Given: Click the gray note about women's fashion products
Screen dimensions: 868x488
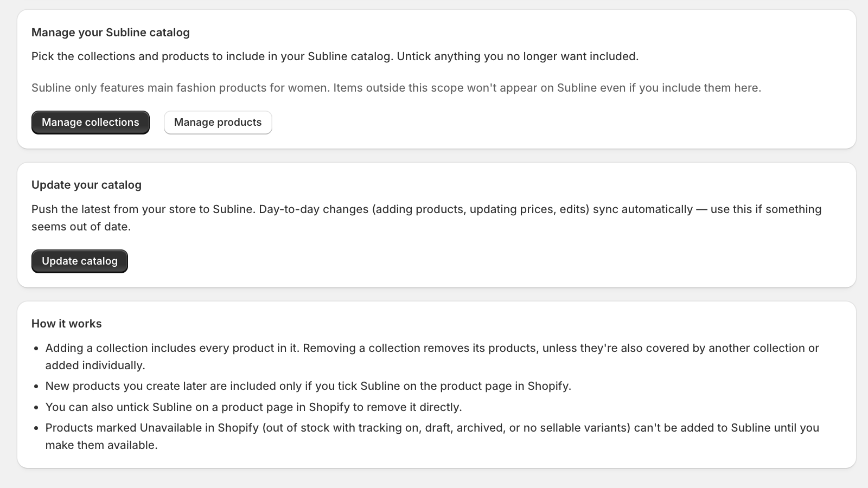Looking at the screenshot, I should tap(396, 88).
